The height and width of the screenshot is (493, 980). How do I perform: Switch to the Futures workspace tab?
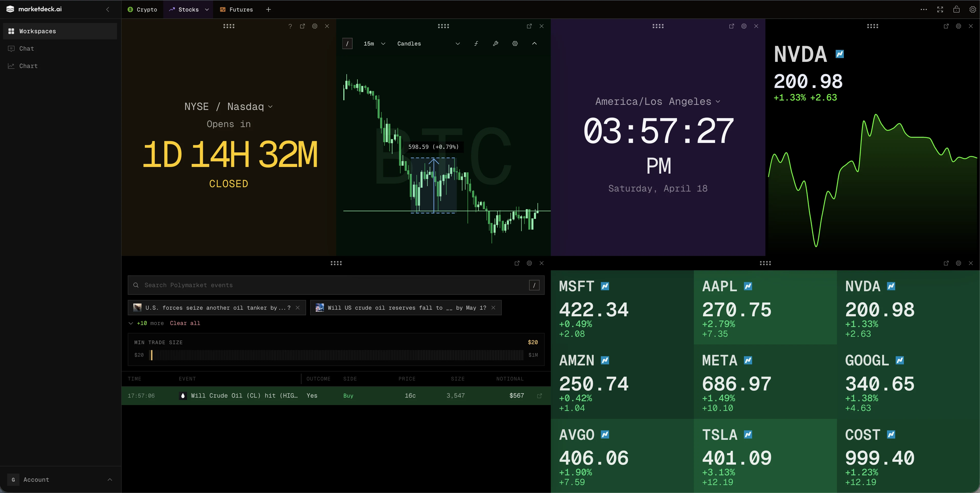[x=236, y=9]
